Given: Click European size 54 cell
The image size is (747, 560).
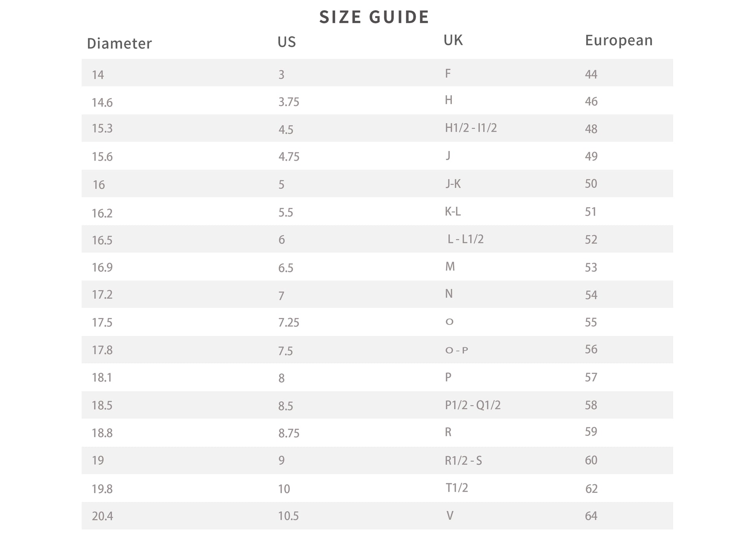Looking at the screenshot, I should 591,295.
